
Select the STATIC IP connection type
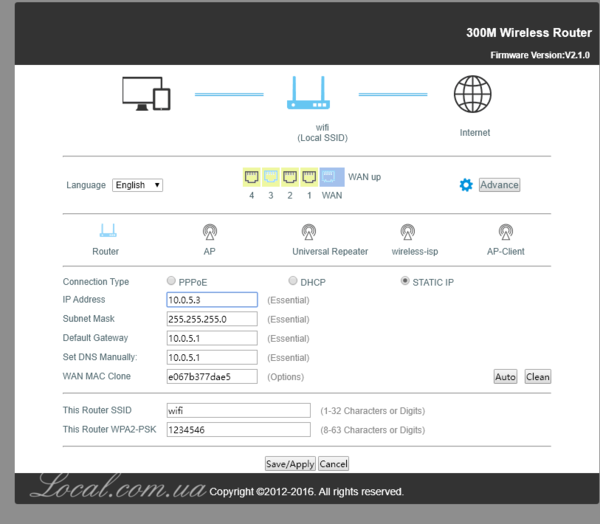(x=405, y=282)
